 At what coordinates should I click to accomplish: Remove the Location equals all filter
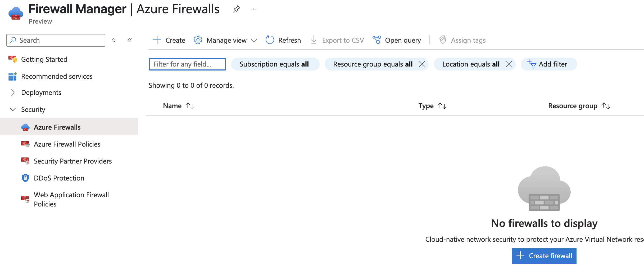[509, 64]
